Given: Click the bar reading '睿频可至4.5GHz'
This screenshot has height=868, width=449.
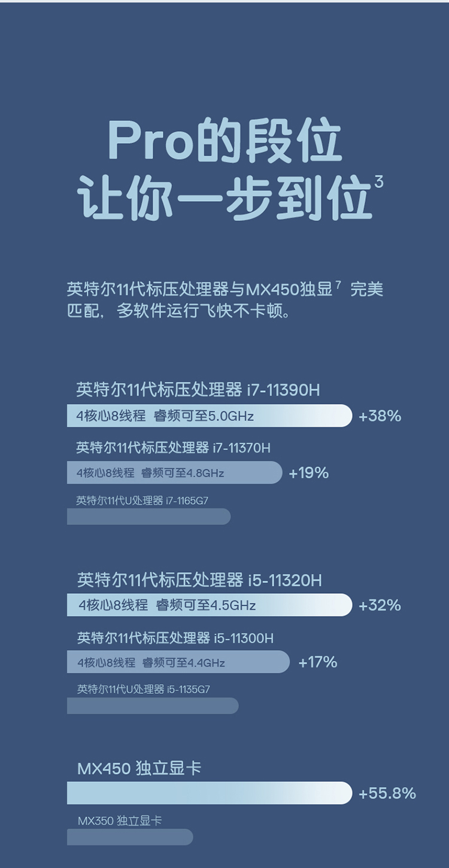Looking at the screenshot, I should pyautogui.click(x=210, y=605).
